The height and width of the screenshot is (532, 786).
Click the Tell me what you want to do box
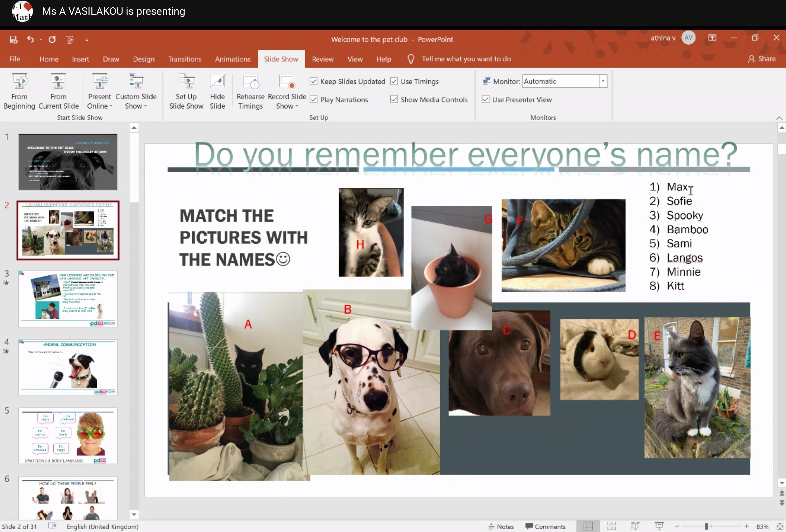tap(466, 59)
